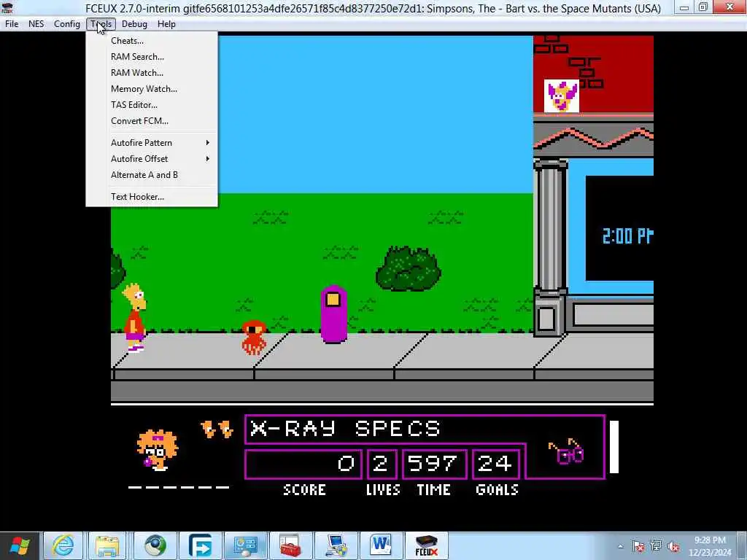Choose Memory Watch... in Tools menu
This screenshot has width=747, height=560.
point(152,89)
